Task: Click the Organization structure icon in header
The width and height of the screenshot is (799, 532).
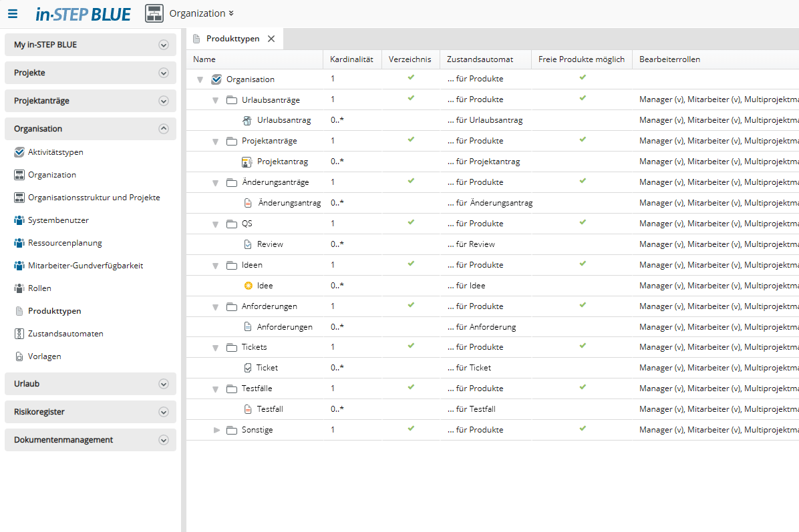Action: pyautogui.click(x=154, y=13)
